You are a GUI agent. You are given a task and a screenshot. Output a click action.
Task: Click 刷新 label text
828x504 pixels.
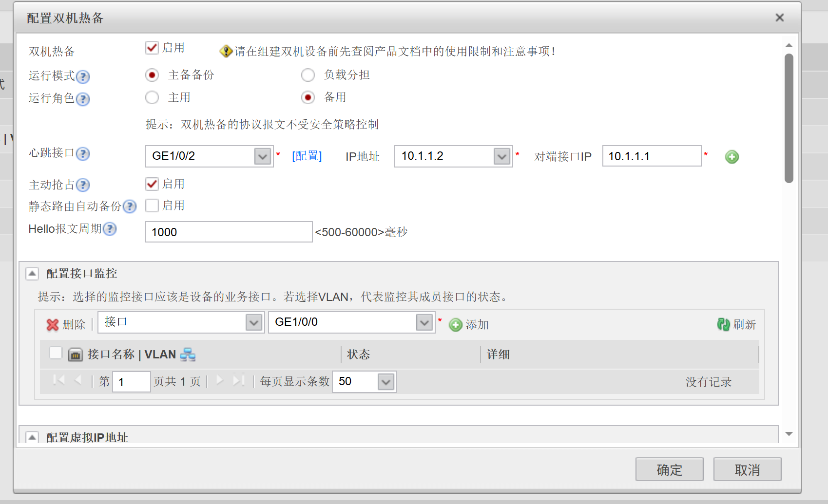(x=745, y=325)
